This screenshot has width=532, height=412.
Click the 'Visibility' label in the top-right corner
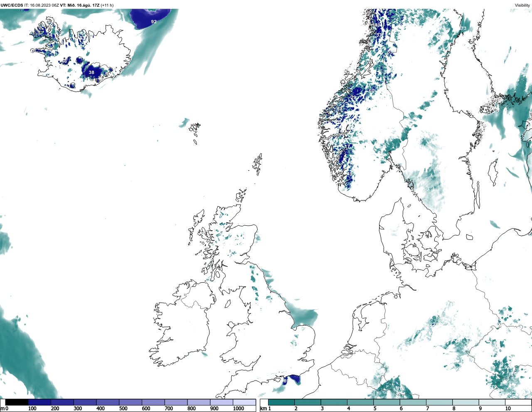(x=522, y=5)
